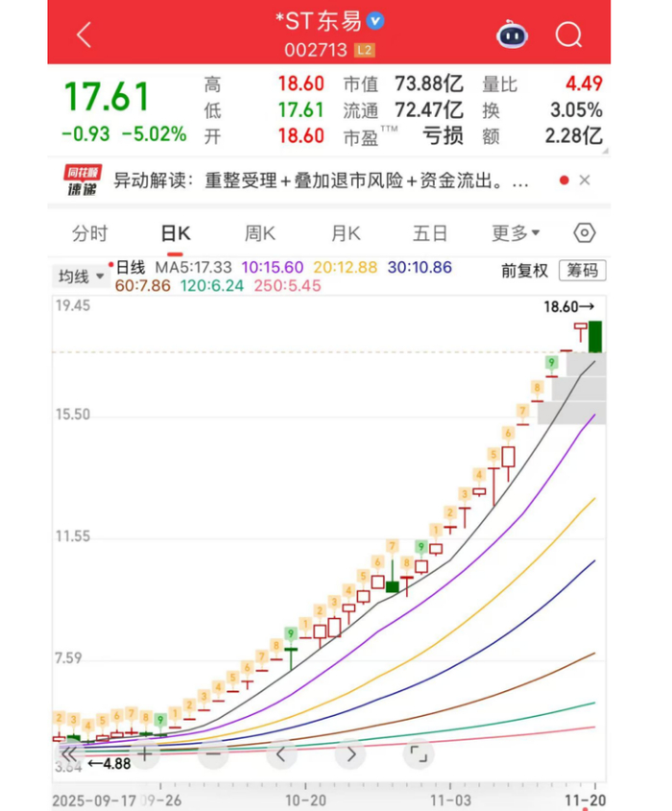This screenshot has height=811, width=672.
Task: Select the 250:5.45 moving average legend
Action: (x=287, y=285)
